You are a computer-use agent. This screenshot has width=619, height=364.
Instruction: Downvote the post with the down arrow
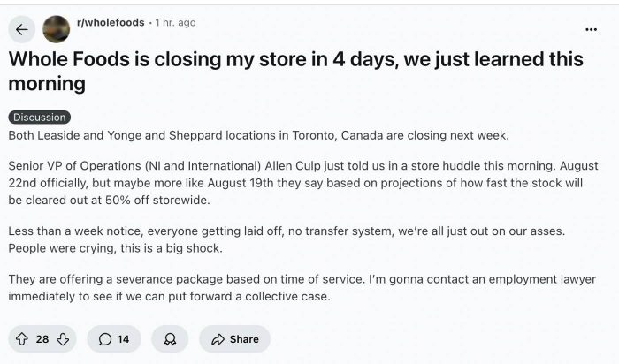63,339
